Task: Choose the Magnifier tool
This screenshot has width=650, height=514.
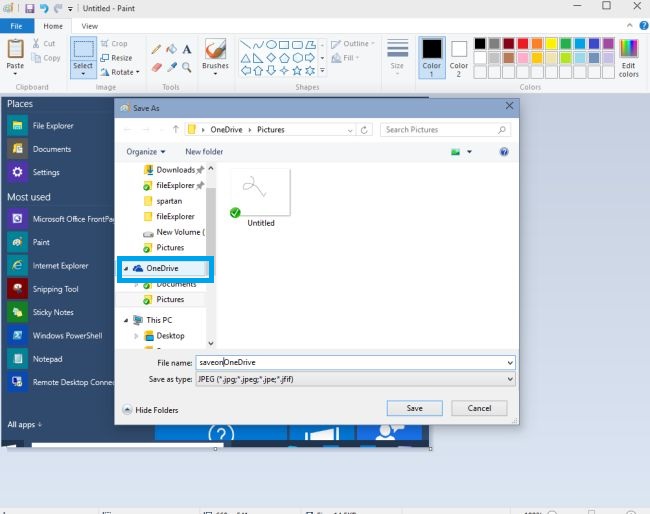Action: [187, 67]
